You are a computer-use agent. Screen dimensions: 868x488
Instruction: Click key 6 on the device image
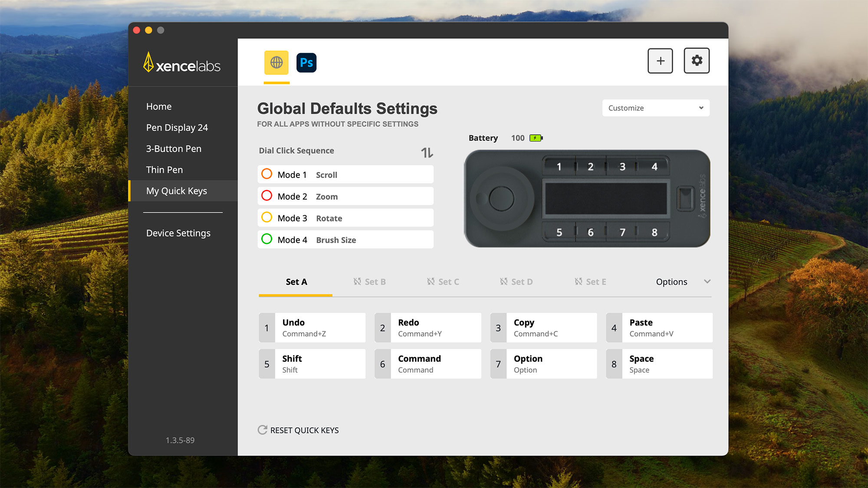coord(591,232)
